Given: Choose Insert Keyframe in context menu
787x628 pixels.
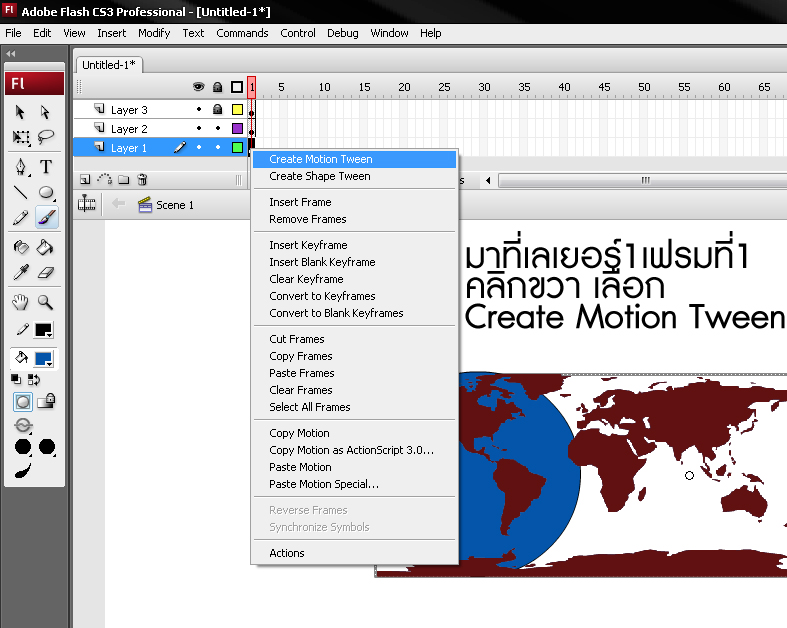Looking at the screenshot, I should click(355, 245).
